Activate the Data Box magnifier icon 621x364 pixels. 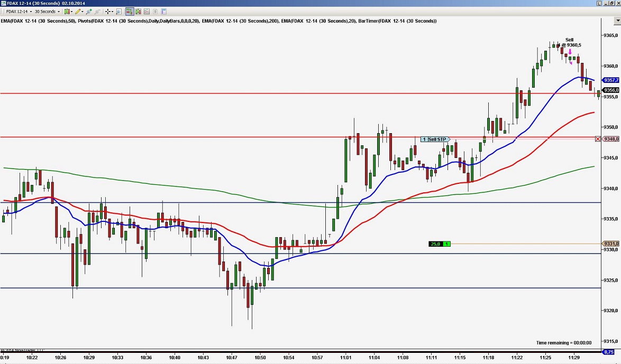pyautogui.click(x=118, y=11)
